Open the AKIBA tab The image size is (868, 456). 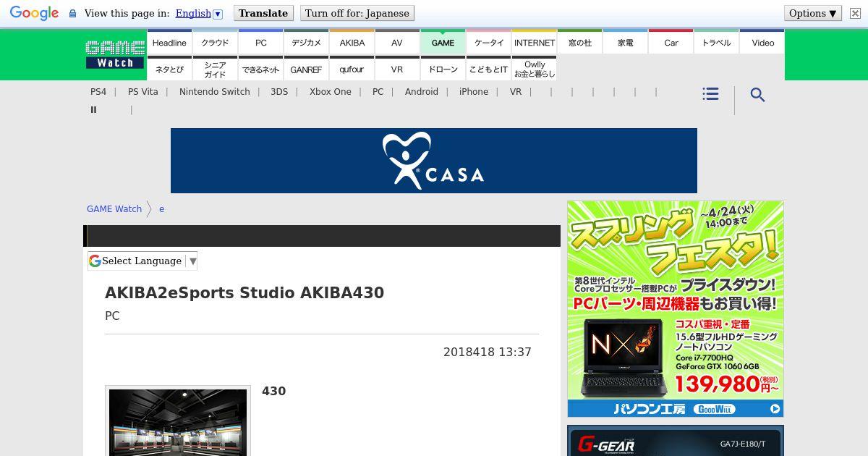pos(352,43)
